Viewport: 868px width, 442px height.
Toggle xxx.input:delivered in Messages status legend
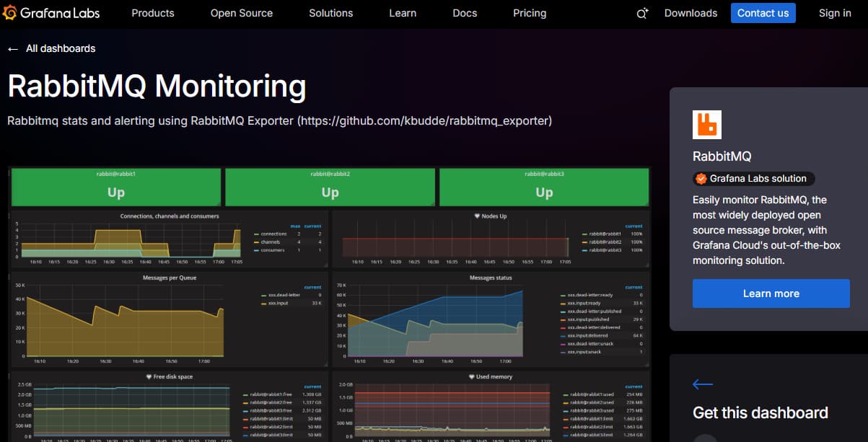pyautogui.click(x=588, y=335)
